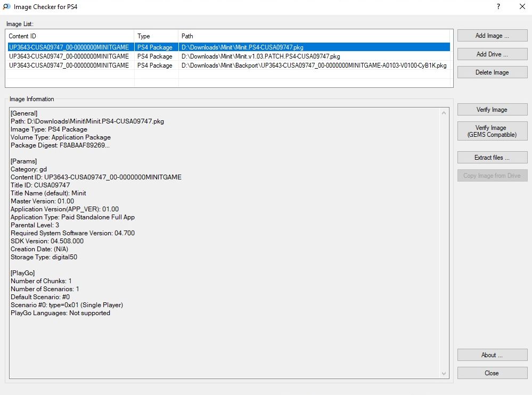The height and width of the screenshot is (395, 532).
Task: Click the Path column header
Action: [314, 36]
